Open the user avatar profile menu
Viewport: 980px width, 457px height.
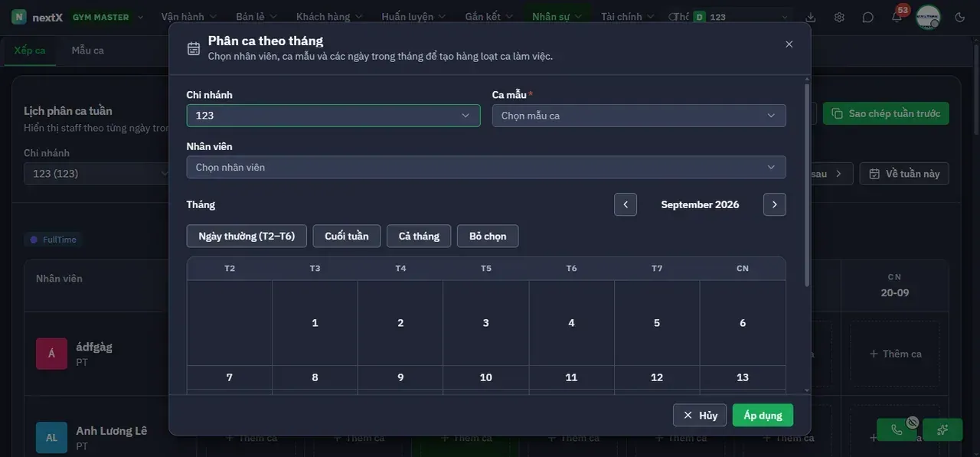[x=928, y=17]
